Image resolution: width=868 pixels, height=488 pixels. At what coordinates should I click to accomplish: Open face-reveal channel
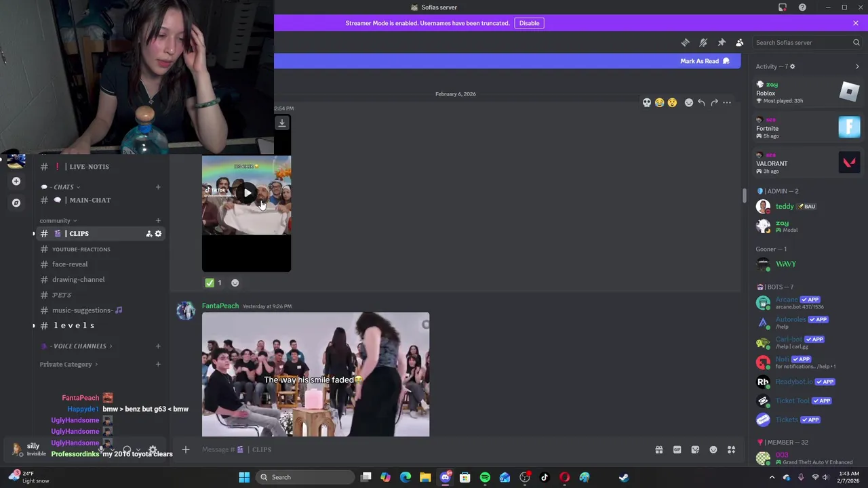pos(70,264)
